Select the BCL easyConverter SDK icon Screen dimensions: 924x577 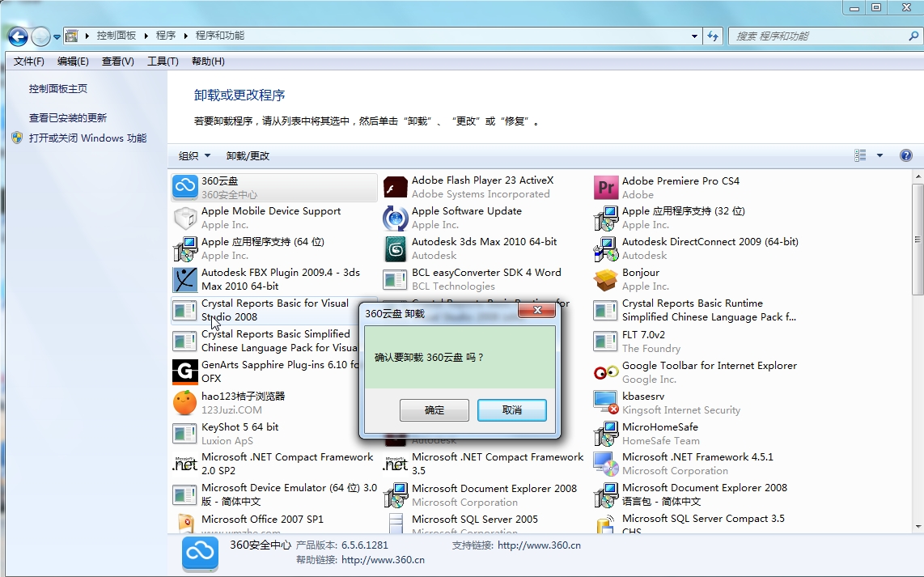[395, 279]
